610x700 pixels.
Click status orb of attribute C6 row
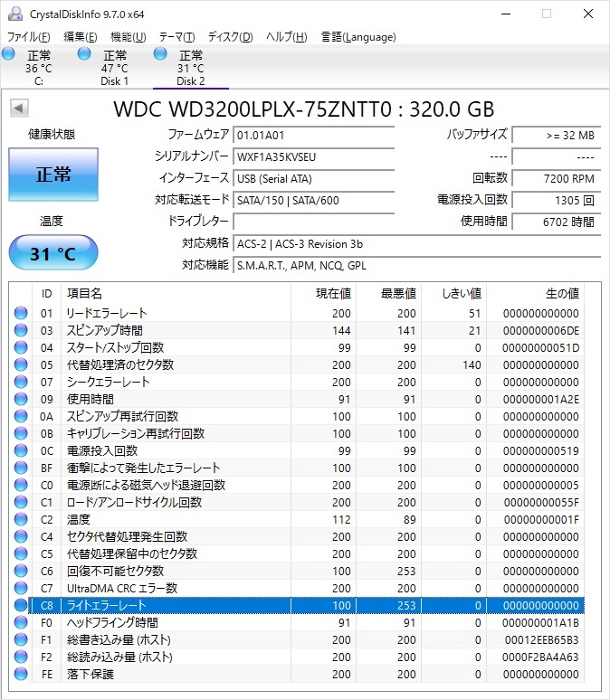point(21,571)
